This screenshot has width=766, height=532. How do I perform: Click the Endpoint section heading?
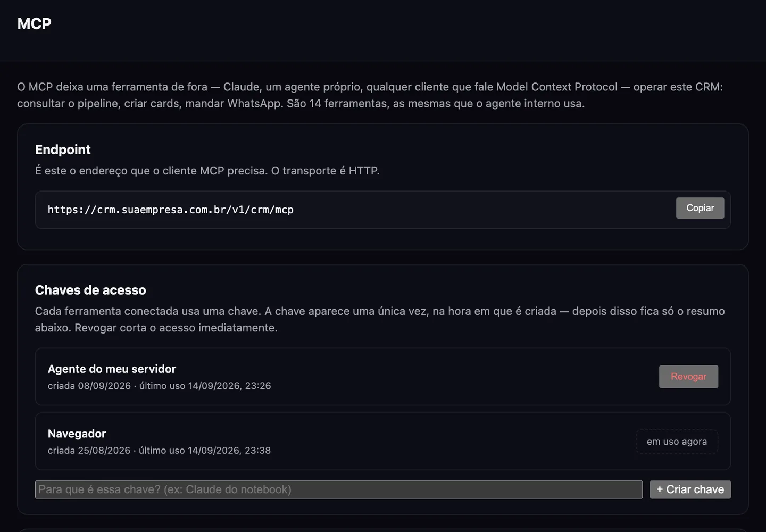(63, 149)
